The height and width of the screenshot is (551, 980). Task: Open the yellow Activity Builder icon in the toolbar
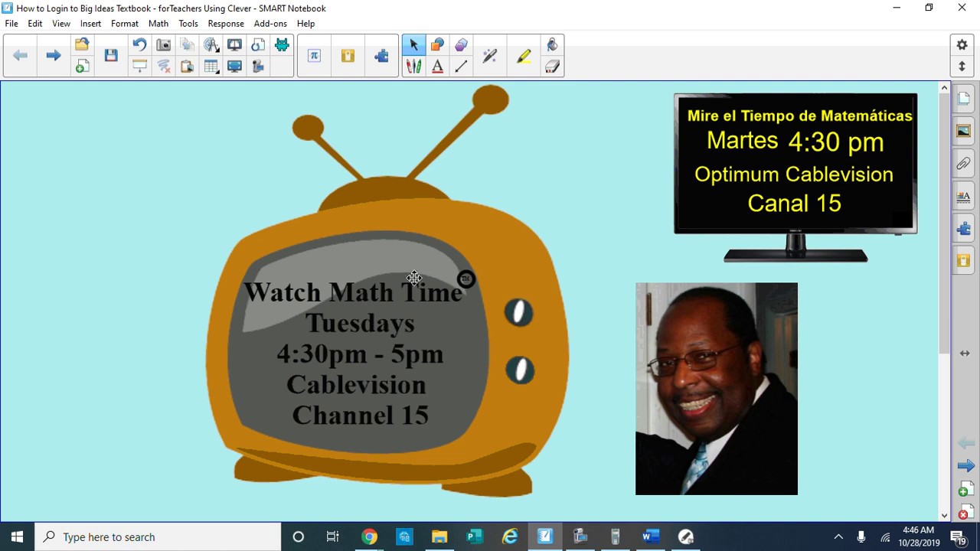tap(348, 55)
